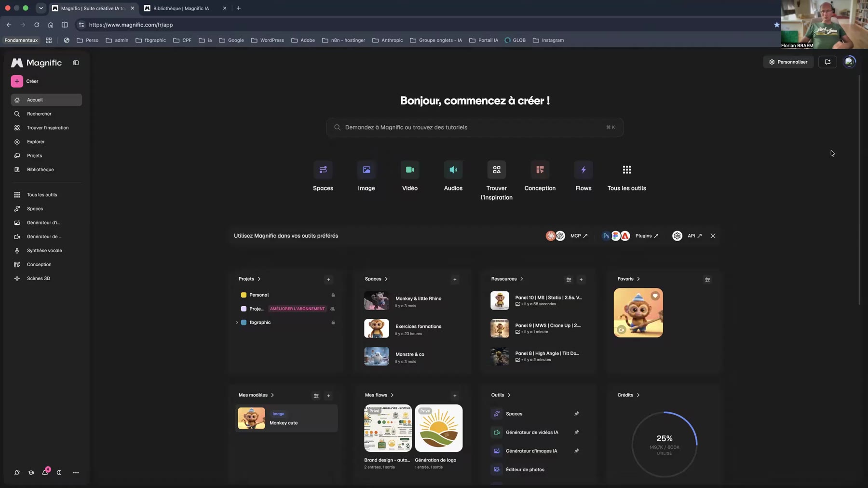Focus the Demandez à Magnific search field
The image size is (868, 488).
(x=475, y=127)
